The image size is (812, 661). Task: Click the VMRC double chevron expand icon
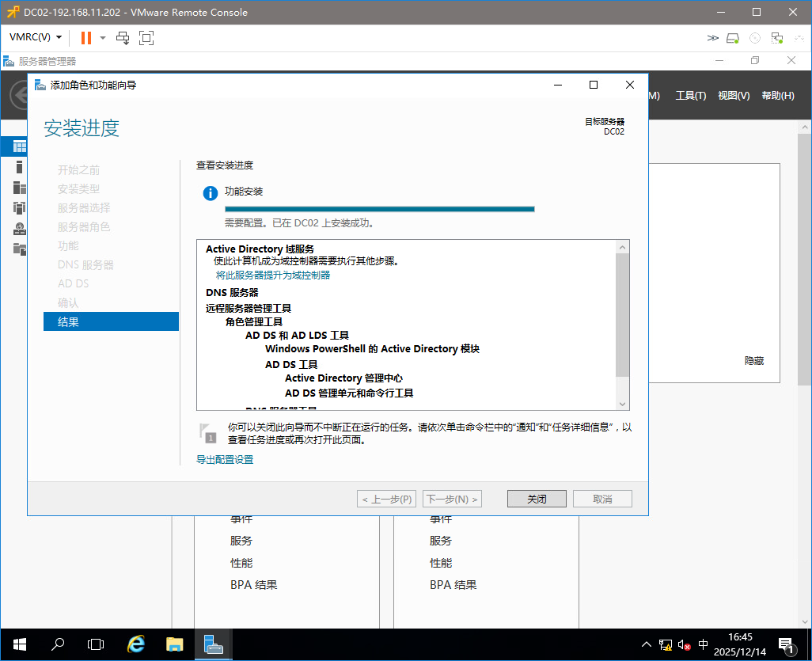712,38
